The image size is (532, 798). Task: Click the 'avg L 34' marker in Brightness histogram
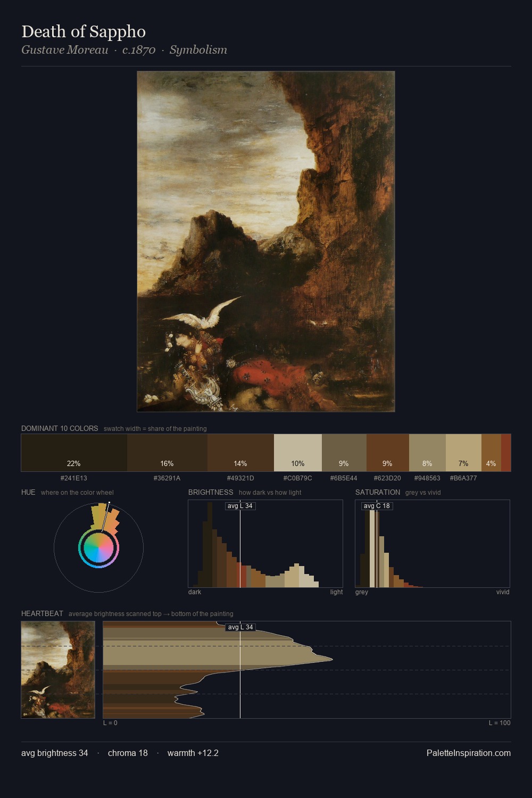click(240, 506)
